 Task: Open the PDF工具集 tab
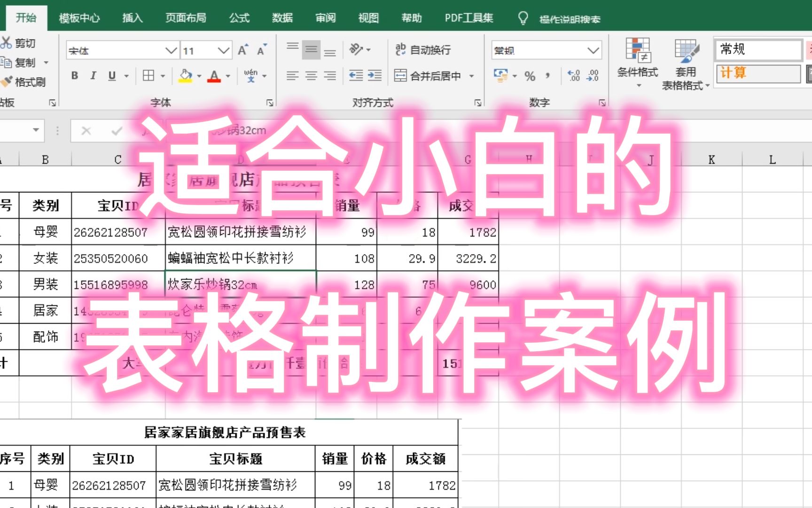pos(469,18)
